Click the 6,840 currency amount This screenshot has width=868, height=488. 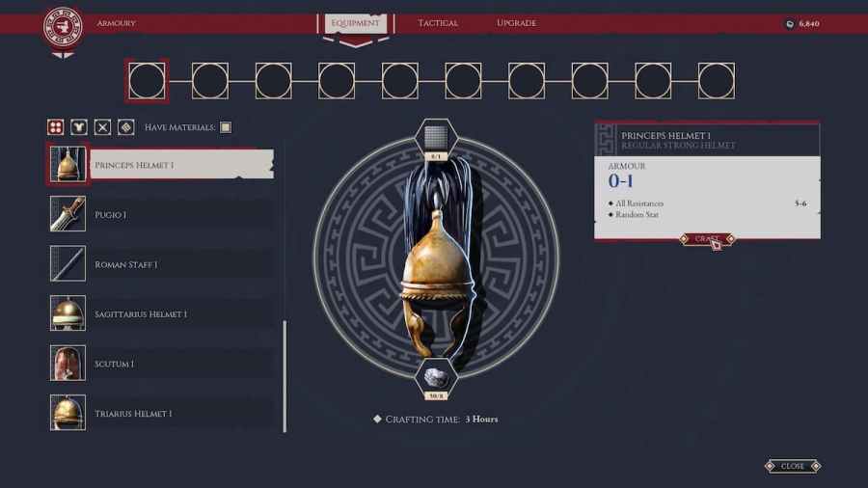[809, 24]
